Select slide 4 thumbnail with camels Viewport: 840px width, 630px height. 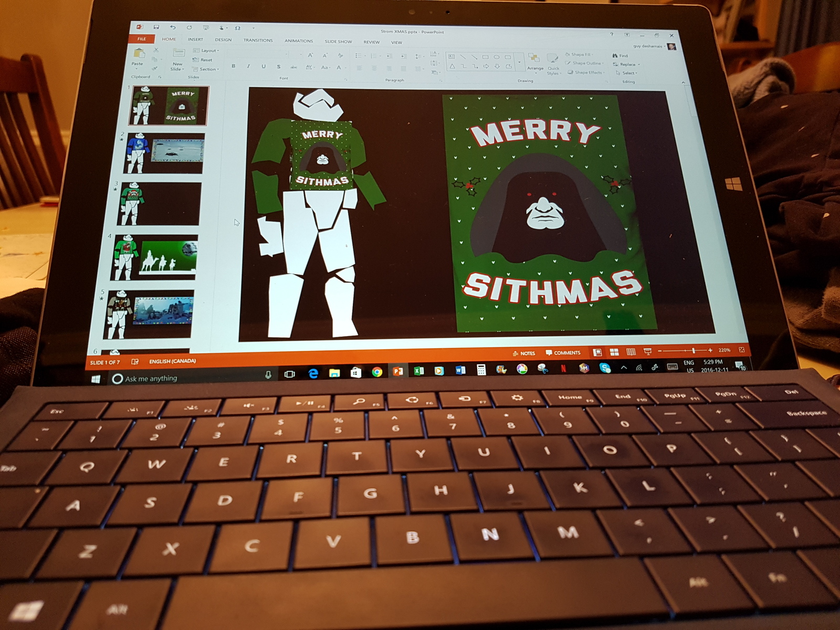click(154, 257)
